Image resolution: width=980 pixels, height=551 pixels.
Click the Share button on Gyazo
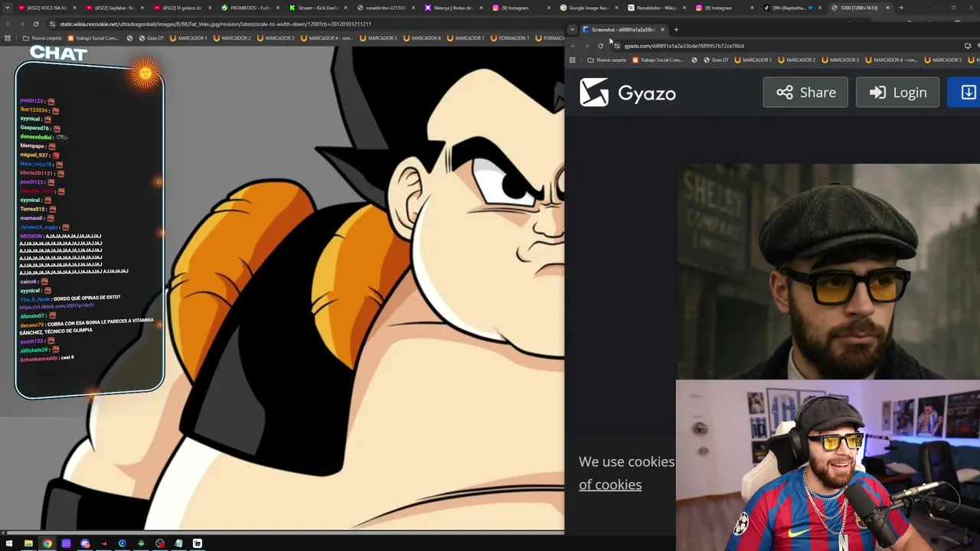point(805,93)
